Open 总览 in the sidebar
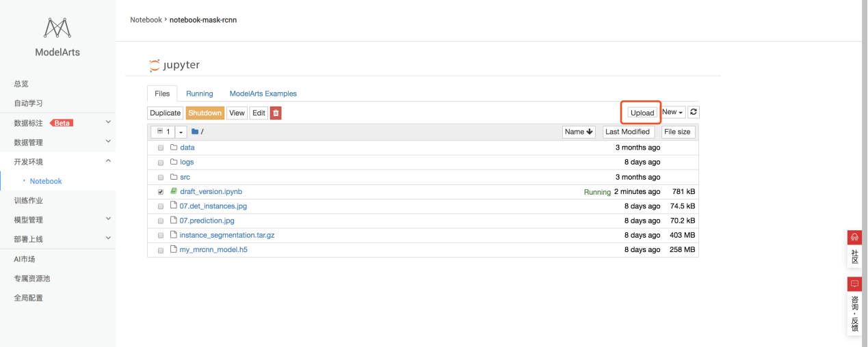 21,83
